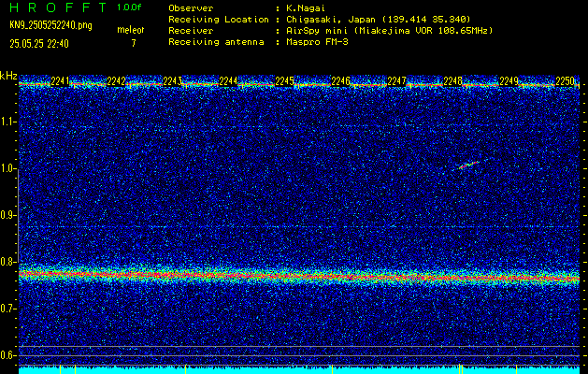Click the Receiving Location label
588x374 pixels.
[219, 20]
